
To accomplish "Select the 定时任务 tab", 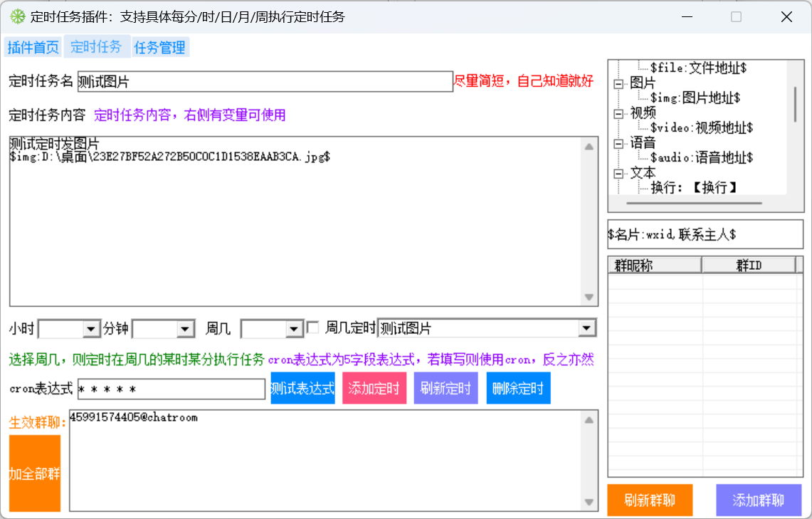I will point(96,48).
